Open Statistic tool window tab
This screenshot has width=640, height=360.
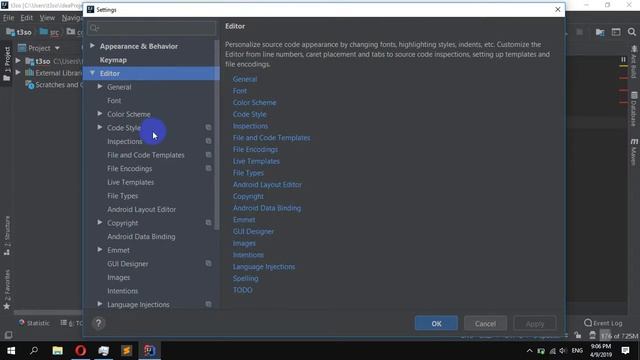34,323
